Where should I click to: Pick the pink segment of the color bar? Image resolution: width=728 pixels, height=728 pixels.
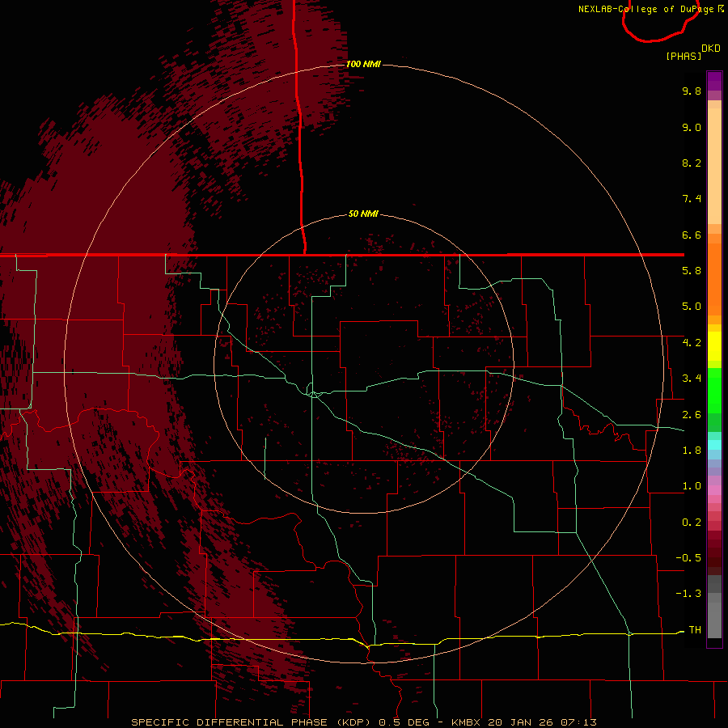(714, 490)
